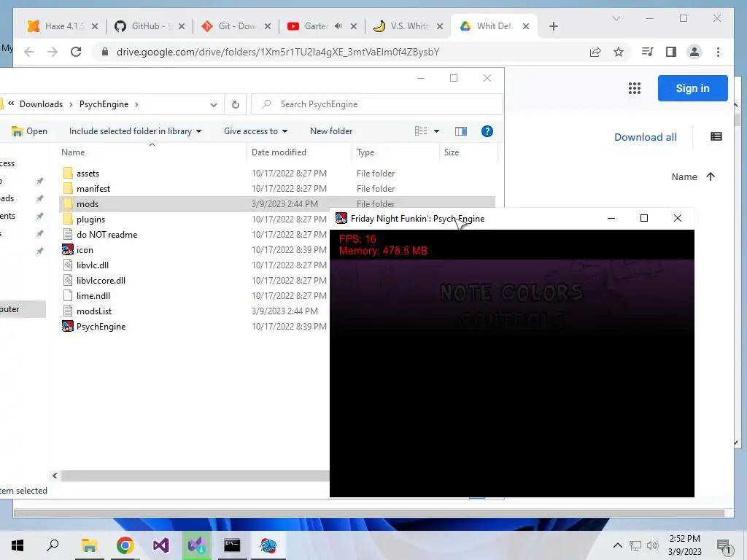Image resolution: width=747 pixels, height=560 pixels.
Task: Click the blue Sign in button
Action: pos(693,88)
